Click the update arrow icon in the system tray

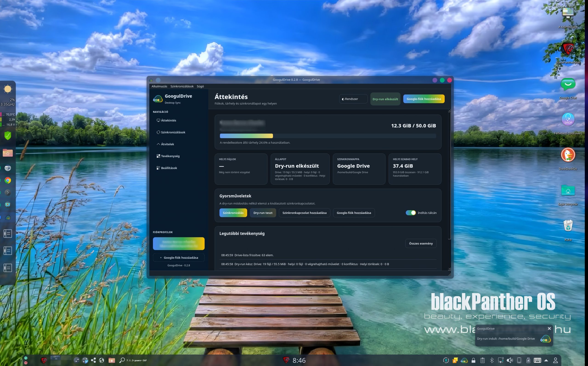point(446,360)
